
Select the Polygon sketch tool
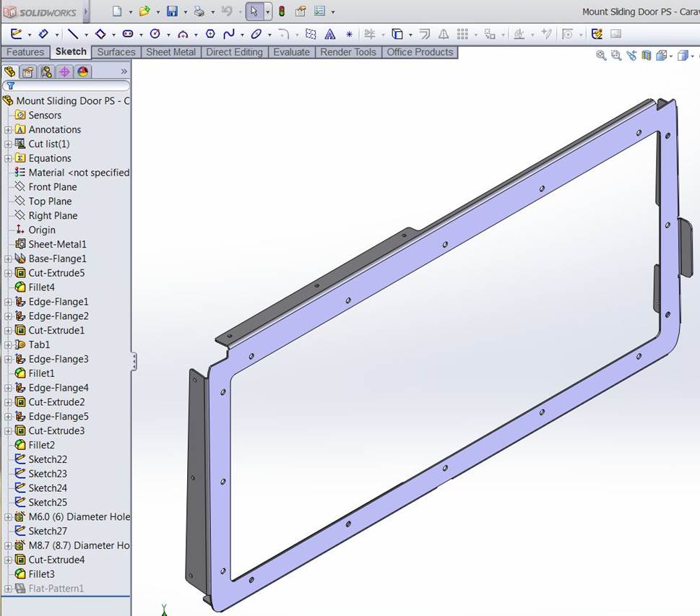[210, 34]
